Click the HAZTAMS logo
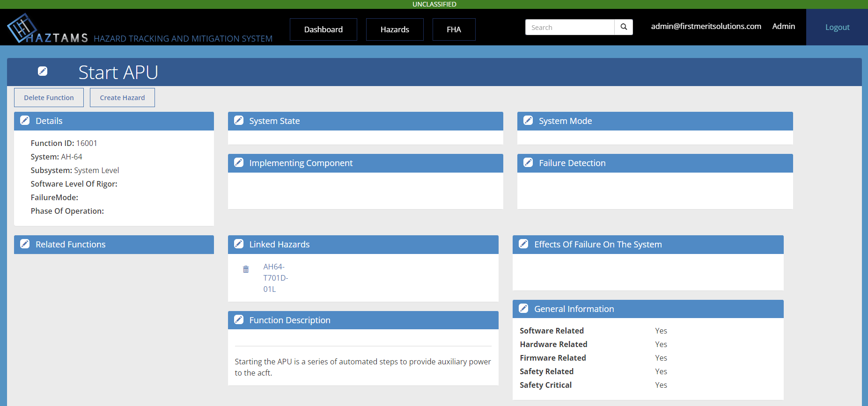 click(x=48, y=29)
